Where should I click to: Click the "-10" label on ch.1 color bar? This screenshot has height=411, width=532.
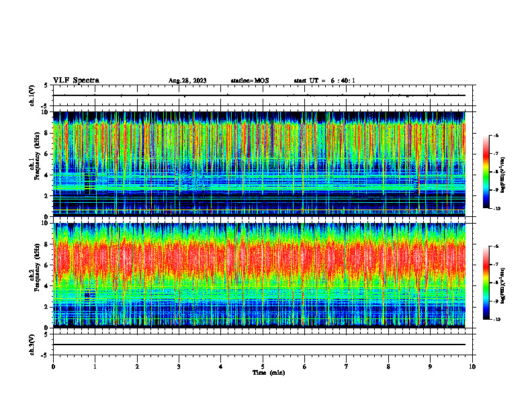click(x=497, y=209)
